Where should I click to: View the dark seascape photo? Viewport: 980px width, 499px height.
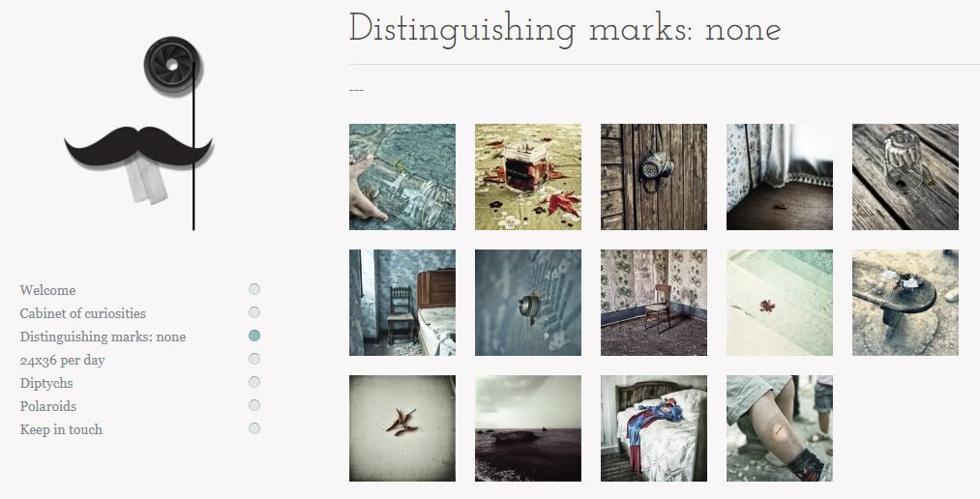tap(528, 428)
